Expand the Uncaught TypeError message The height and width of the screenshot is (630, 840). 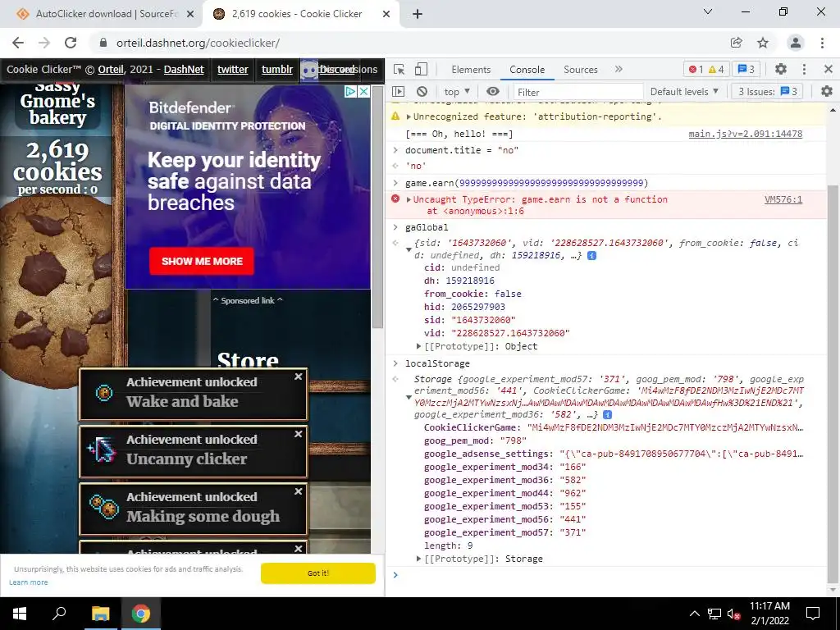pyautogui.click(x=409, y=200)
